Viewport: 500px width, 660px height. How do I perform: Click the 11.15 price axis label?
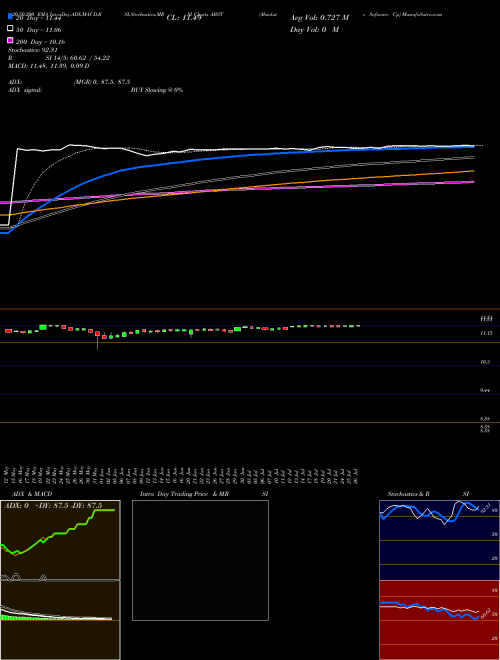click(486, 333)
